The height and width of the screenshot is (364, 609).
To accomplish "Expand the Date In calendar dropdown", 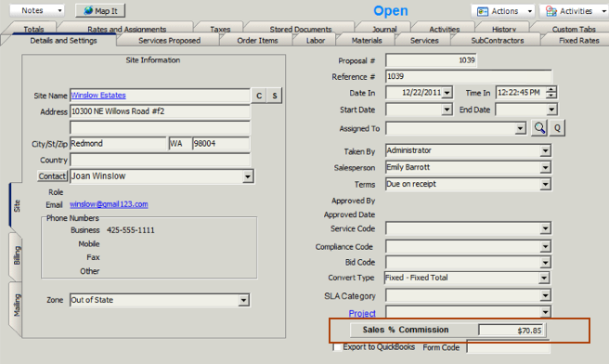I will [x=447, y=93].
